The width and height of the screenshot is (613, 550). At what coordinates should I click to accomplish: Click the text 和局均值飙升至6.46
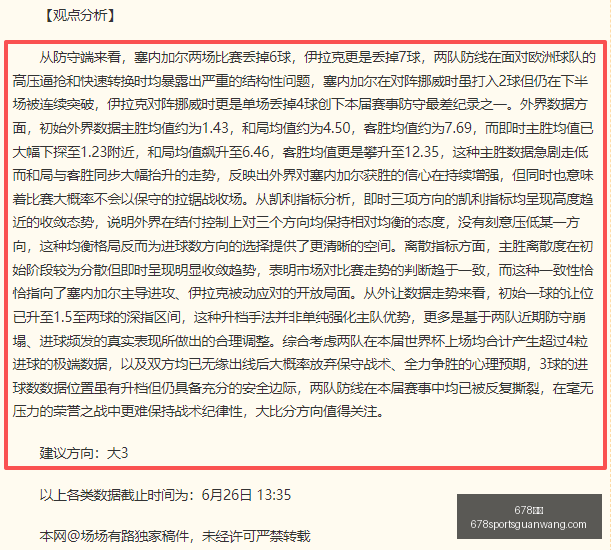click(x=208, y=152)
